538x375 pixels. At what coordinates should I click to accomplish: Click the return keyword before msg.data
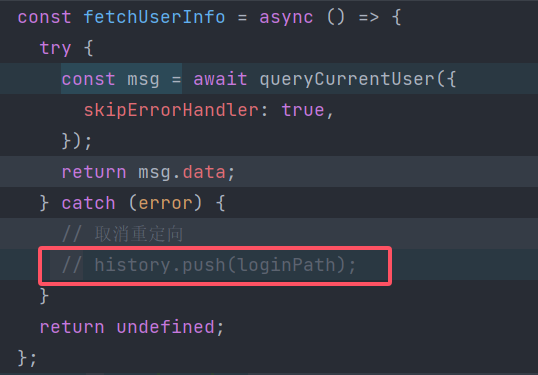pyautogui.click(x=94, y=172)
